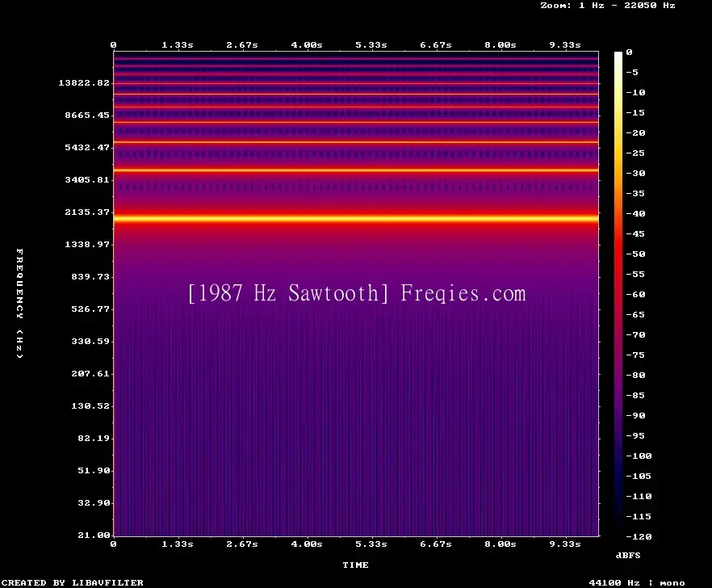Click the 839.73 frequency label

click(x=90, y=276)
